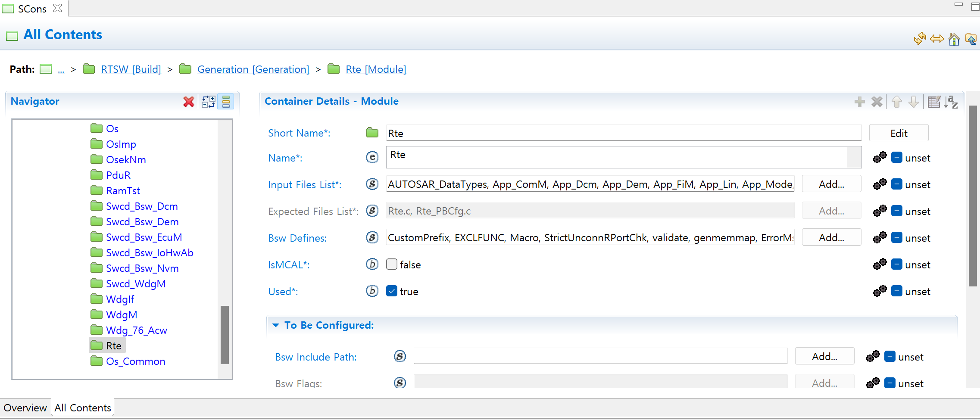Click gears icon in the Name row
The image size is (980, 420).
pos(880,158)
